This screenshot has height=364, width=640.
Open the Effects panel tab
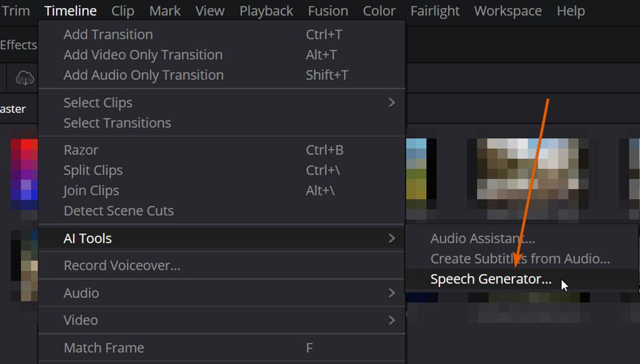[x=18, y=45]
